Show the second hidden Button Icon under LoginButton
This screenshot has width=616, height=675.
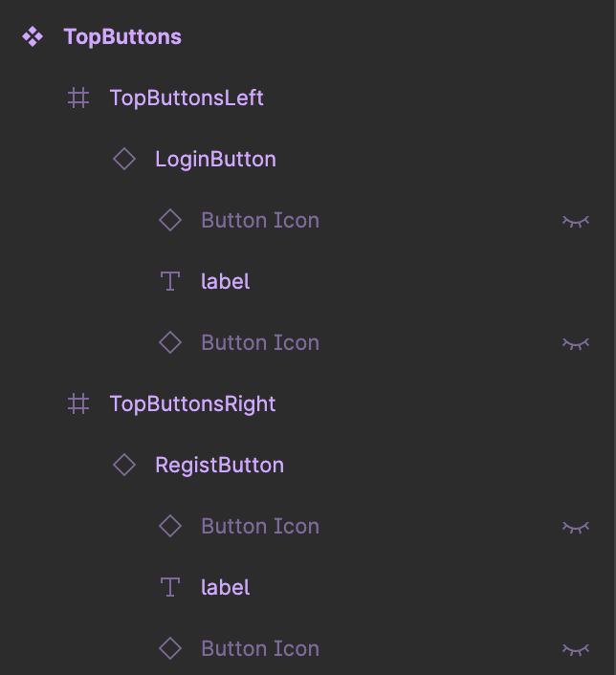pyautogui.click(x=575, y=343)
